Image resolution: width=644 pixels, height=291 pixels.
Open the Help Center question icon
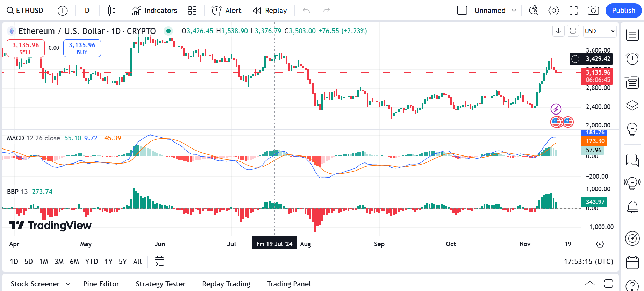[632, 285]
